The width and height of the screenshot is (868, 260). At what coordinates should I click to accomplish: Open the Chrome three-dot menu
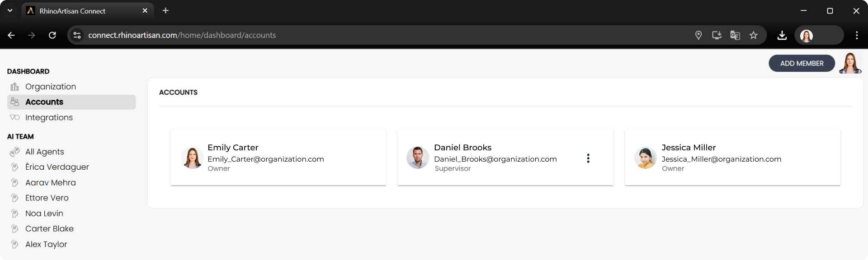856,35
